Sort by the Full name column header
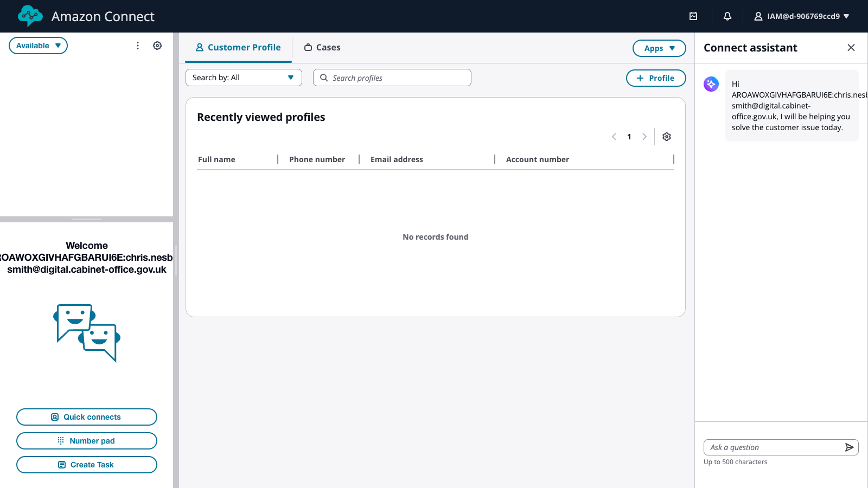Image resolution: width=868 pixels, height=488 pixels. [x=216, y=159]
